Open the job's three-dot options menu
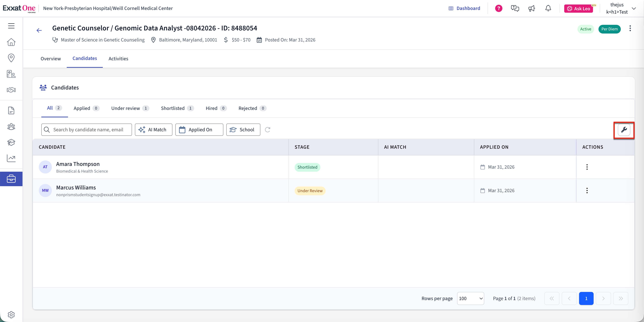The image size is (644, 322). (x=630, y=28)
